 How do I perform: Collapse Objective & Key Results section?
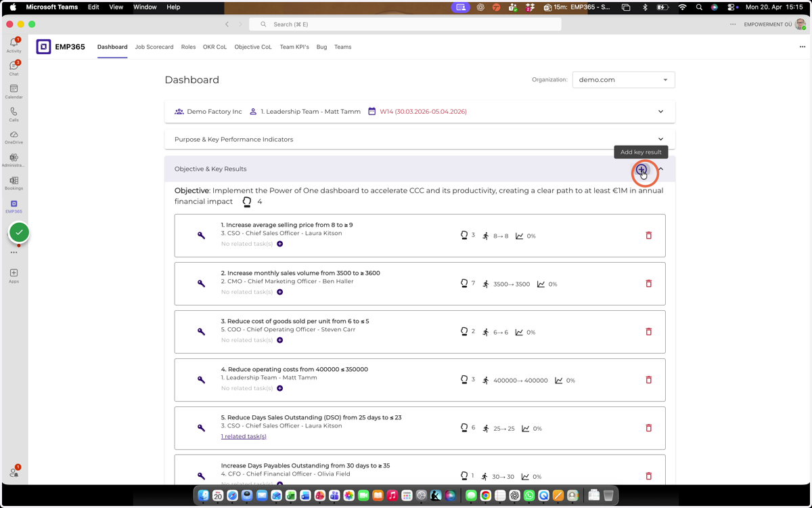pos(661,169)
